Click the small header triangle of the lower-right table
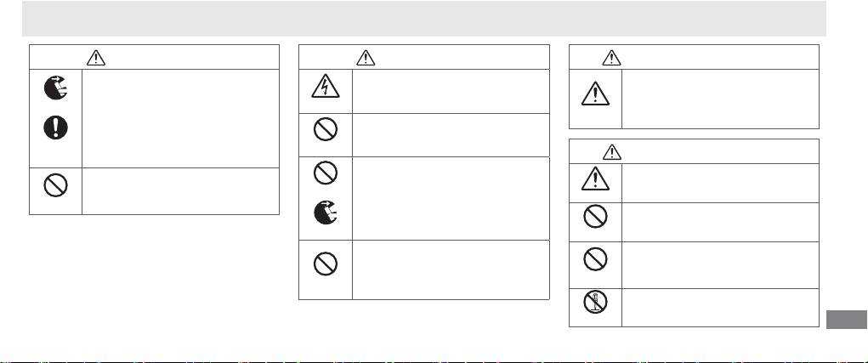 point(611,151)
